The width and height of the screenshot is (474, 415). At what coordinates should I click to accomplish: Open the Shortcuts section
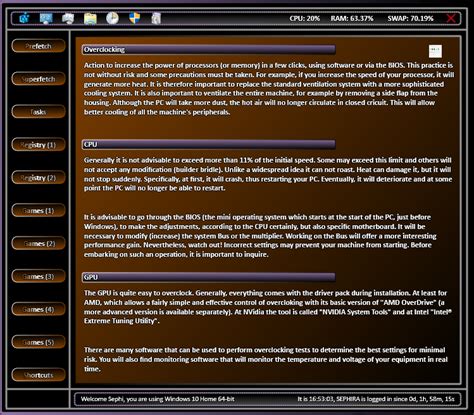[x=38, y=375]
